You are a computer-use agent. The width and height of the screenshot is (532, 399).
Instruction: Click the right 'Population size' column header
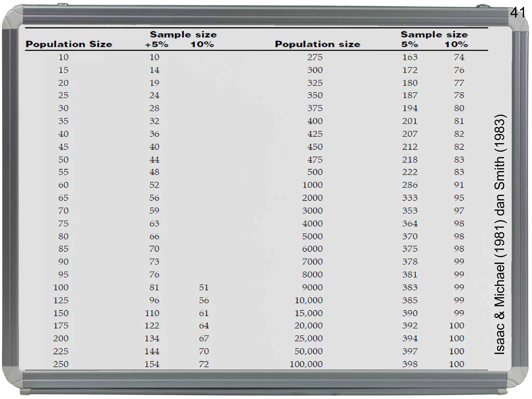tap(317, 44)
